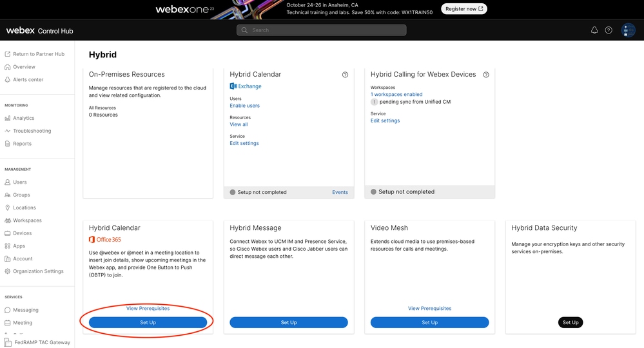Click the Exchange logo icon
This screenshot has height=348, width=644.
point(233,86)
